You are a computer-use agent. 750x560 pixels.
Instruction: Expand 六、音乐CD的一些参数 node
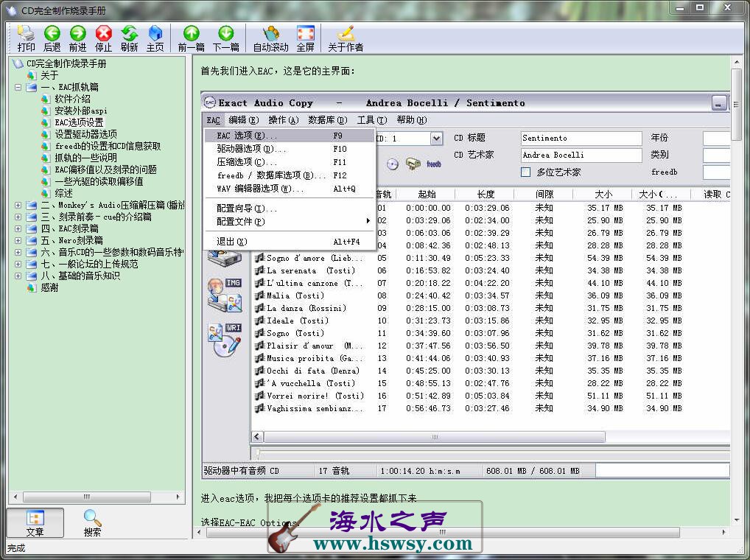coord(18,252)
